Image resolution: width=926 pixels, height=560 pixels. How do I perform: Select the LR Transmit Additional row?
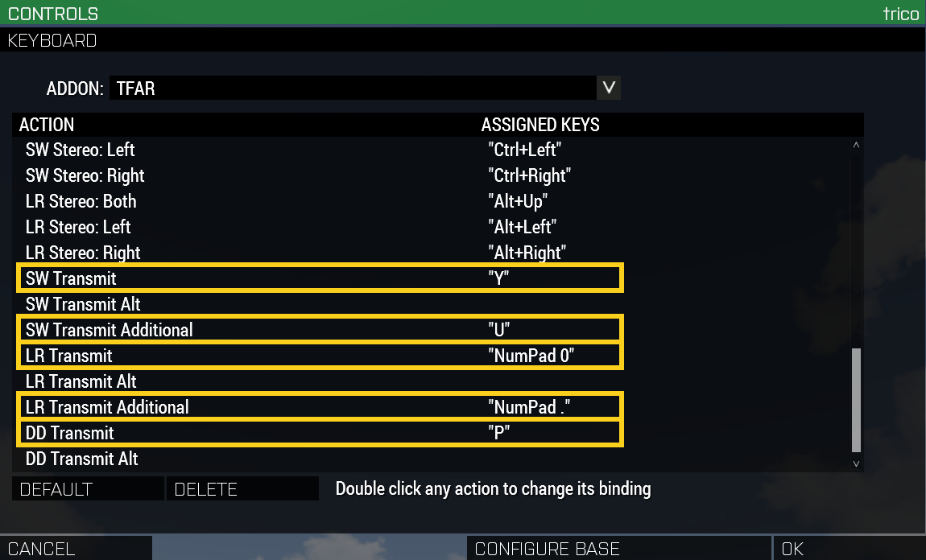320,406
